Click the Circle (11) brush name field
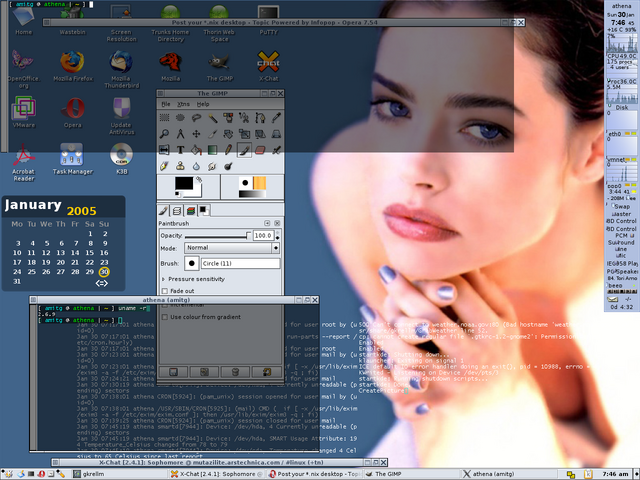The image size is (640, 480). [x=240, y=263]
